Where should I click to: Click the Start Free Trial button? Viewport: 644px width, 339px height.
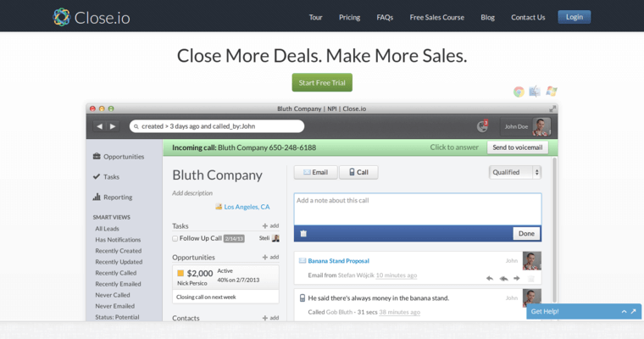point(322,82)
